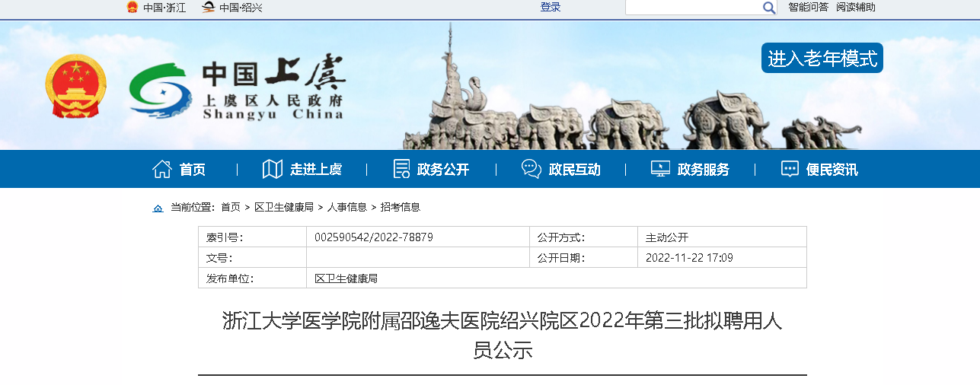Open the 首页 navigation menu item
Screen dimensions: 980x385
pyautogui.click(x=193, y=170)
